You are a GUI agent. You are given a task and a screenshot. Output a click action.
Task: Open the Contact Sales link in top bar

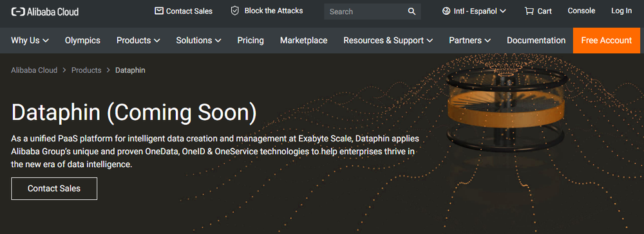point(184,11)
